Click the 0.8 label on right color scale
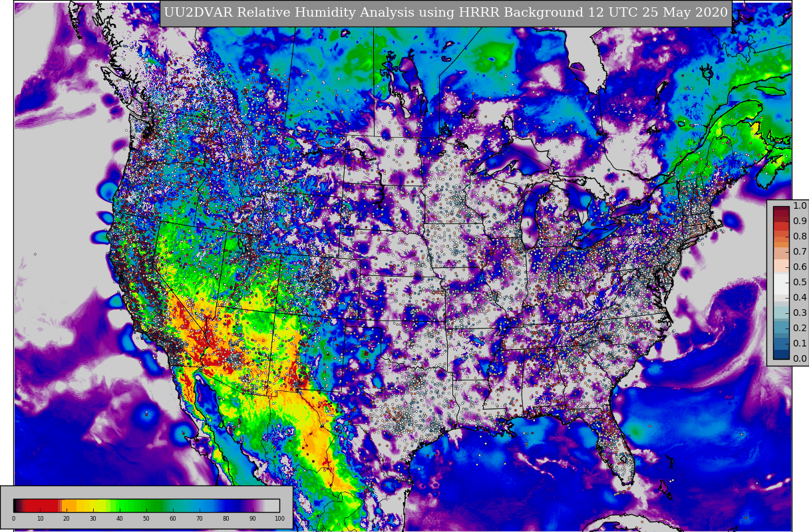Image resolution: width=809 pixels, height=532 pixels. [800, 236]
